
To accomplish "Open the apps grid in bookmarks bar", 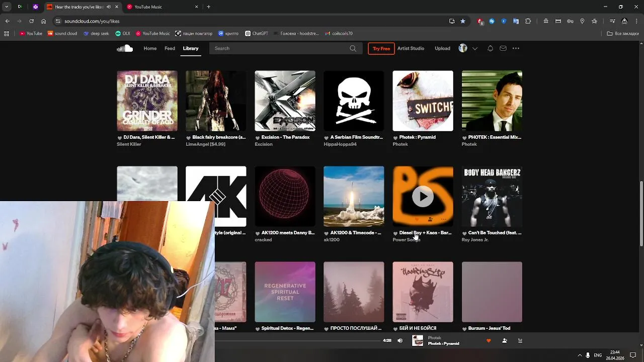I will (x=7, y=34).
